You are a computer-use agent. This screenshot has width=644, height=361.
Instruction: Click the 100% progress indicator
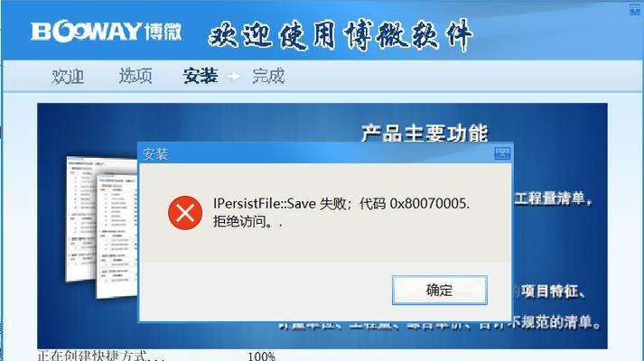coord(262,356)
